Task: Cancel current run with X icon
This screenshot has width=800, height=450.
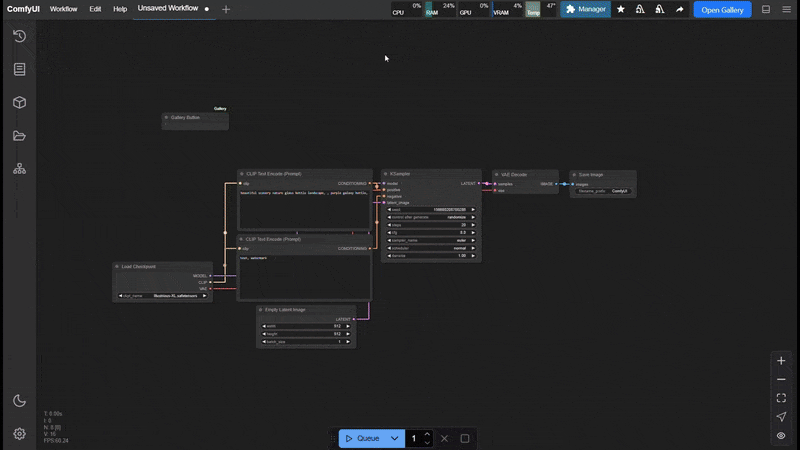Action: click(444, 438)
